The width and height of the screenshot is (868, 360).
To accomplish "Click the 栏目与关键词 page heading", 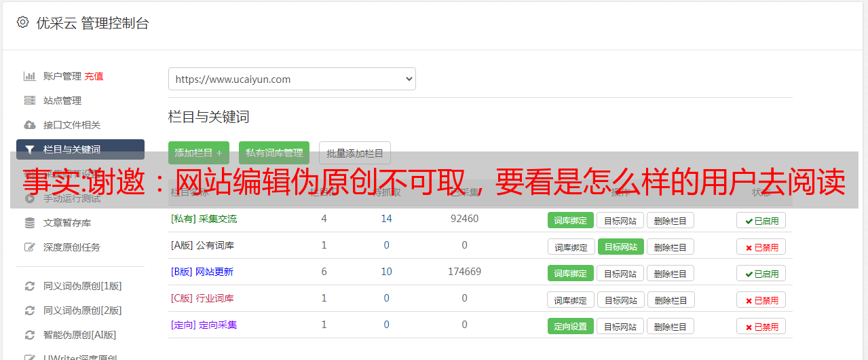I will coord(209,117).
